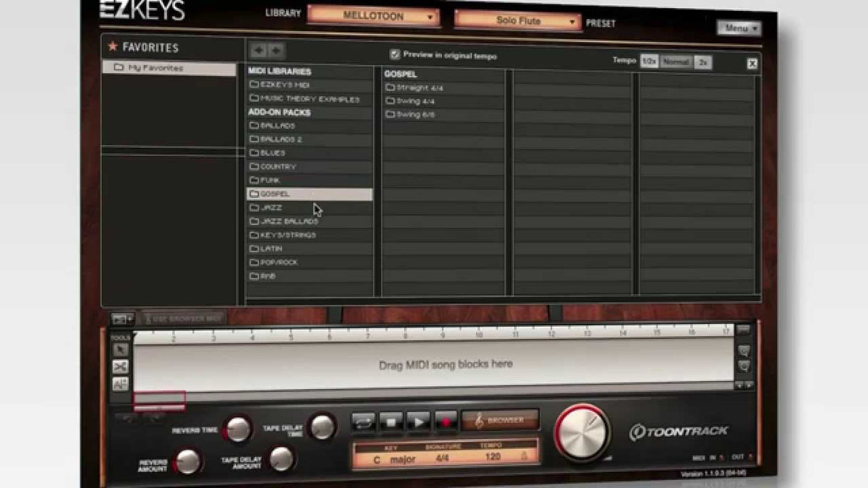Click the metronome icon beside tempo
868x488 pixels.
point(525,456)
